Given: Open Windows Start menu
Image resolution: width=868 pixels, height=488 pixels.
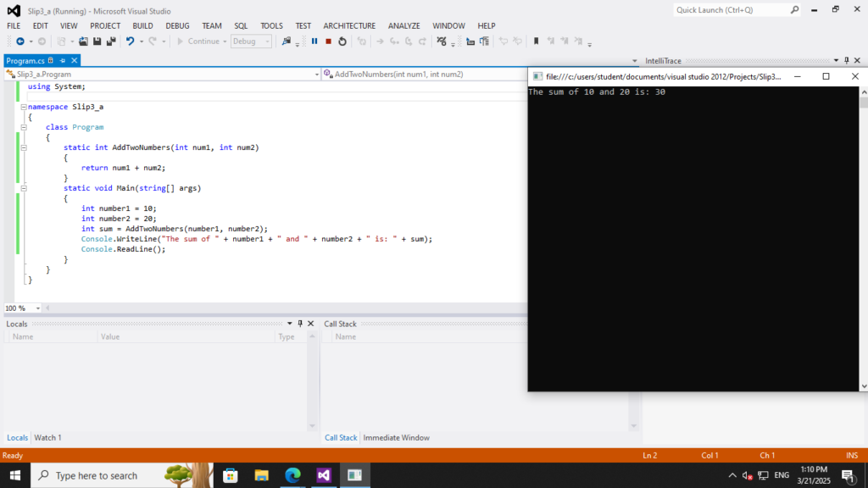Looking at the screenshot, I should [x=15, y=475].
